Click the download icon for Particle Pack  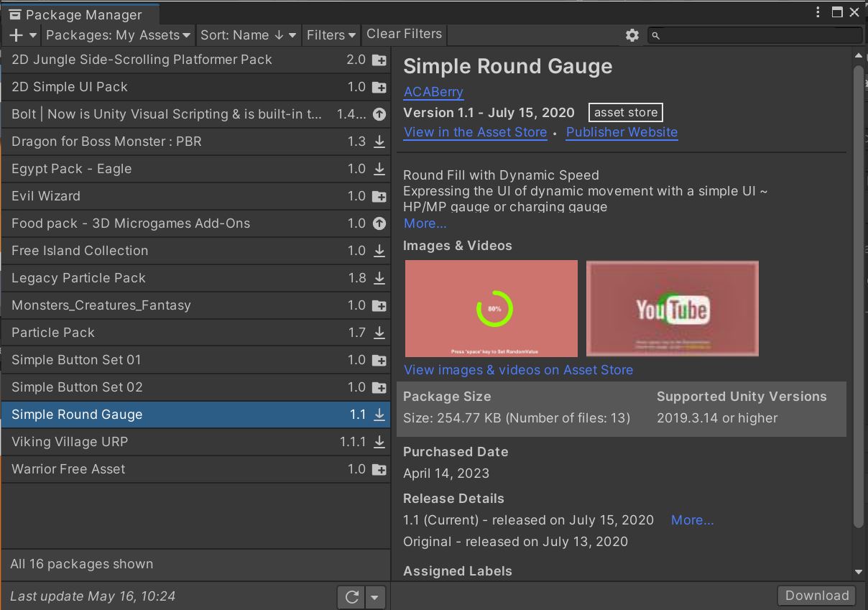point(379,333)
